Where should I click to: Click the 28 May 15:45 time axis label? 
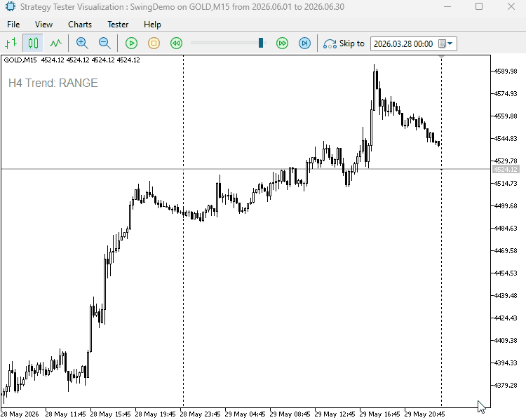[110, 414]
